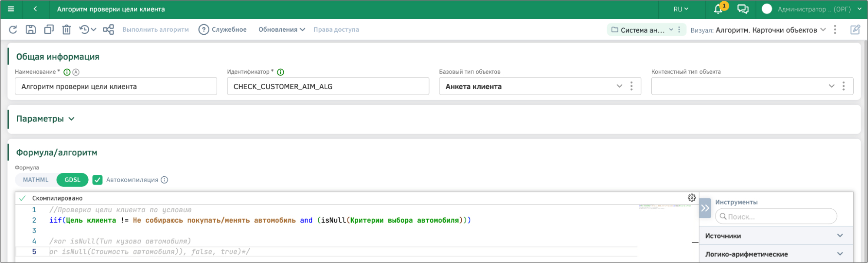Disable the Автокомпиляция checkbox
Screen dimensions: 868x263
(98, 180)
